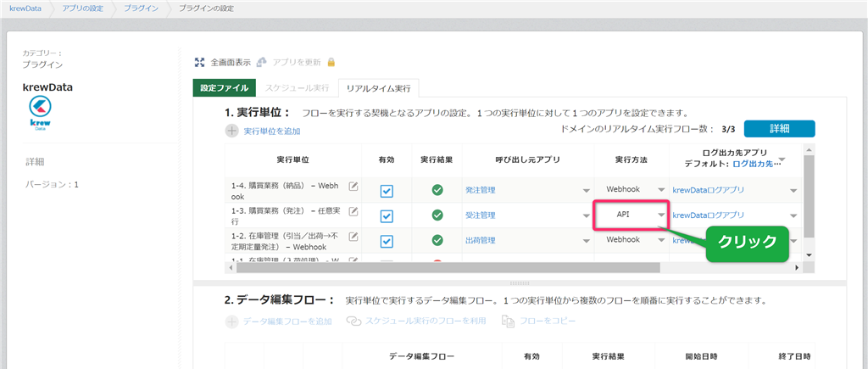Click the padlock icon beside アプリを更新

coord(331,62)
